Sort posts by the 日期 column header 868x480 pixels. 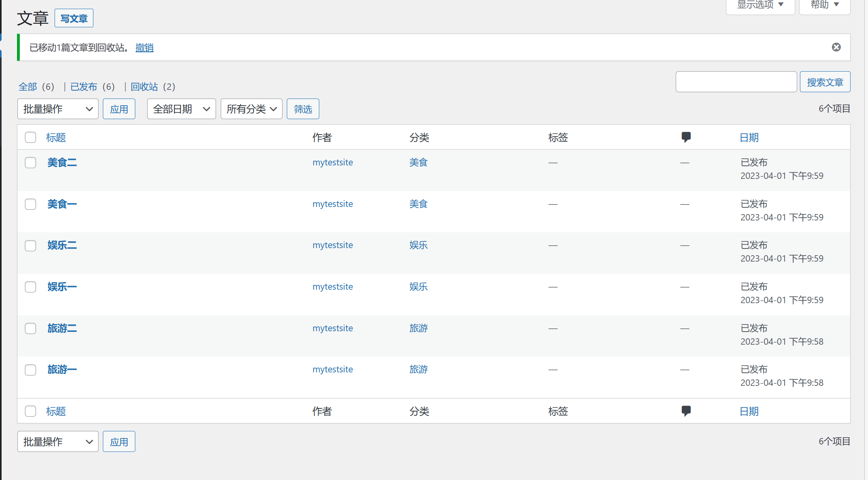point(749,137)
